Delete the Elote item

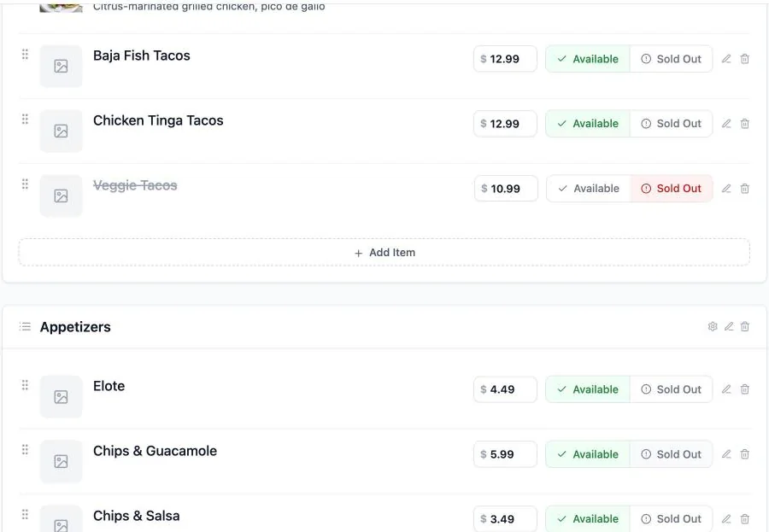point(744,389)
